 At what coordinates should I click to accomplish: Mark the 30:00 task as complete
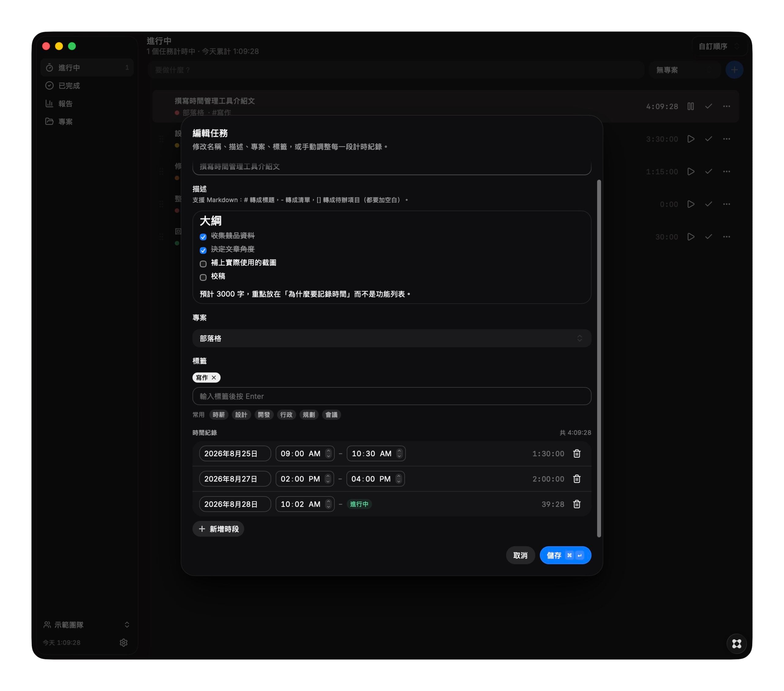(708, 237)
